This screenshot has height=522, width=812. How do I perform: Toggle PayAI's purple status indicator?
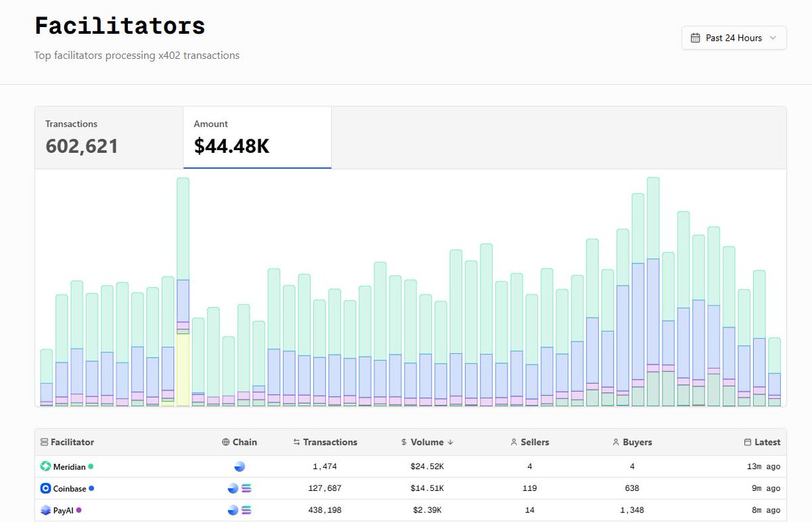click(x=81, y=510)
